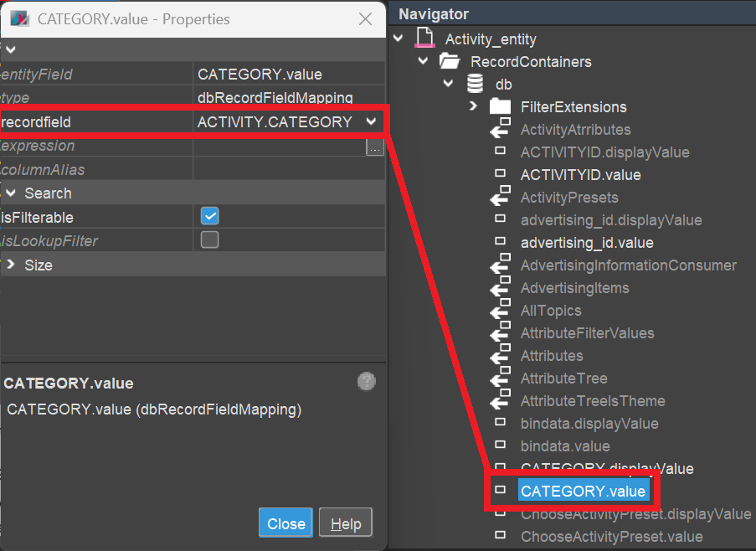Select advertising_id.value in the Navigator

pos(586,243)
